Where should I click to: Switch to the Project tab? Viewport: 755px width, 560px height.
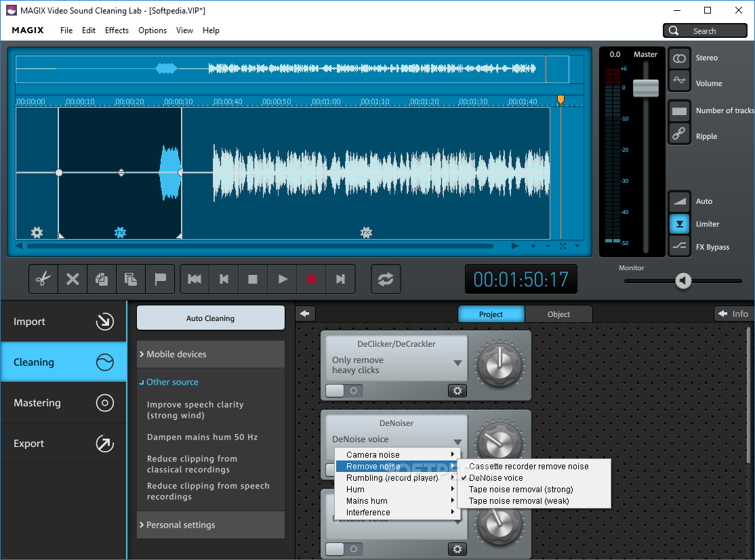tap(491, 314)
